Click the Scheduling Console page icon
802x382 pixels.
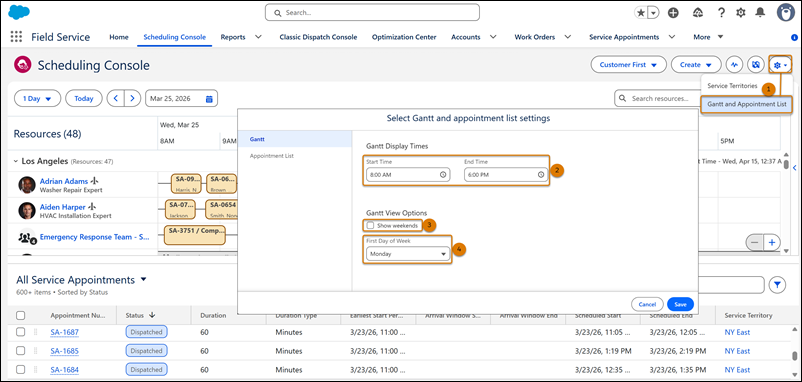point(23,65)
